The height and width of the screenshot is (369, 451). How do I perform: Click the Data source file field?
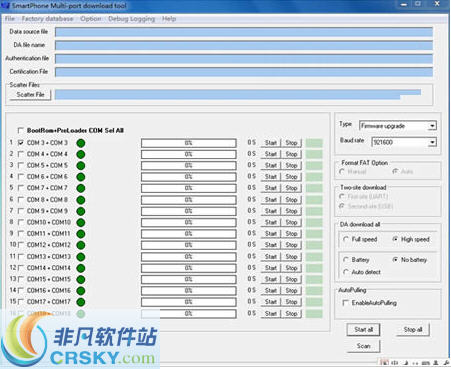coord(244,32)
